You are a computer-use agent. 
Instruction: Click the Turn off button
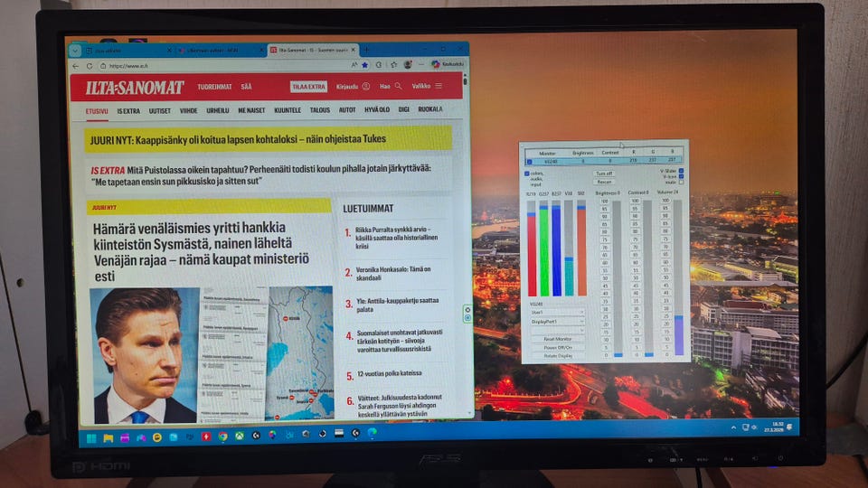pos(604,174)
